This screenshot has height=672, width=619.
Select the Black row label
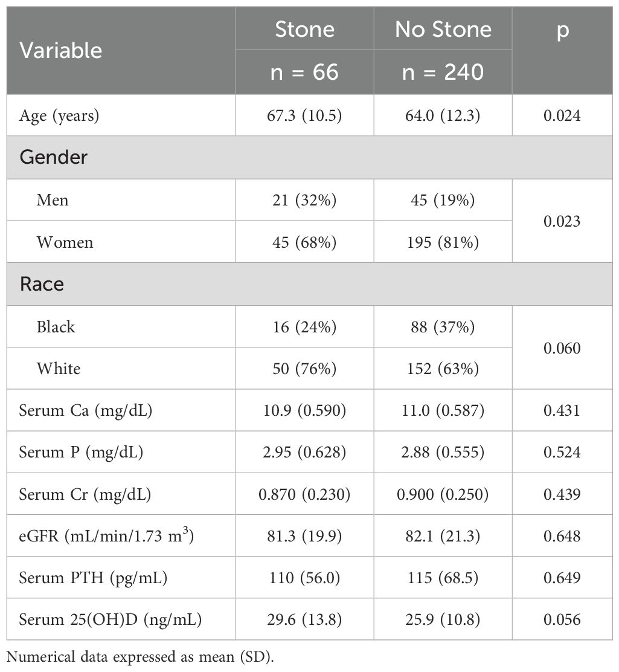point(56,327)
